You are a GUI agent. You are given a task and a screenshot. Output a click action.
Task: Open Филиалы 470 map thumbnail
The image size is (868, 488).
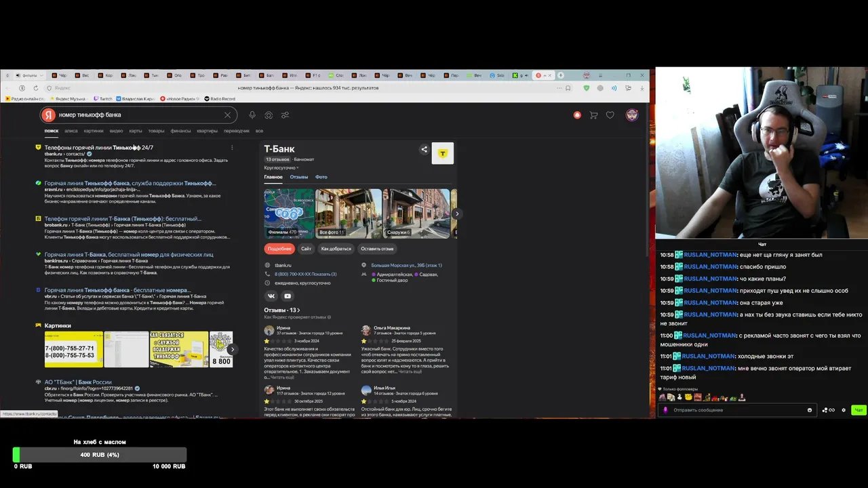click(289, 213)
